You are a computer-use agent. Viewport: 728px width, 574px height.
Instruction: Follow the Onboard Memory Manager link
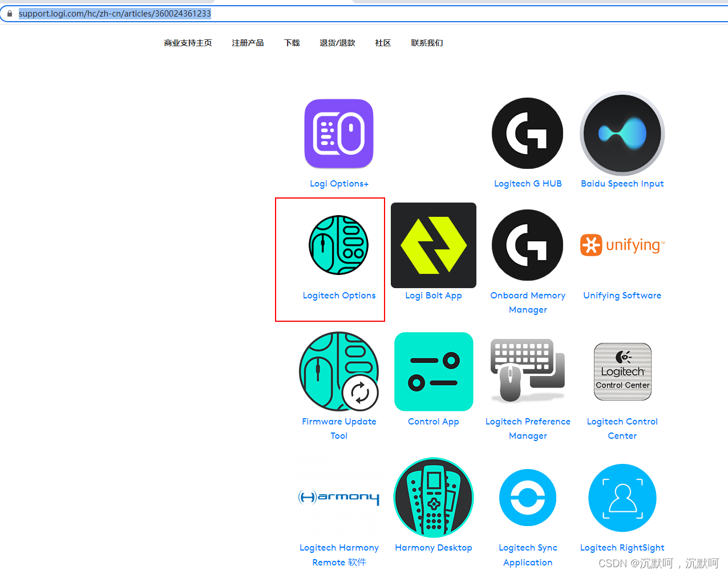528,302
